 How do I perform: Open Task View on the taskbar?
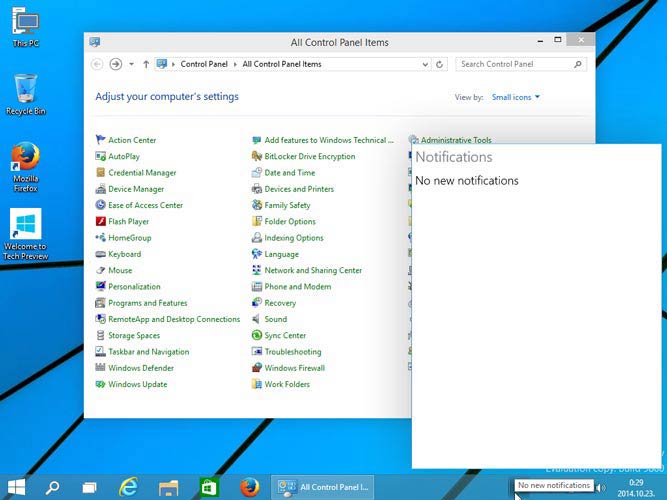tap(89, 487)
